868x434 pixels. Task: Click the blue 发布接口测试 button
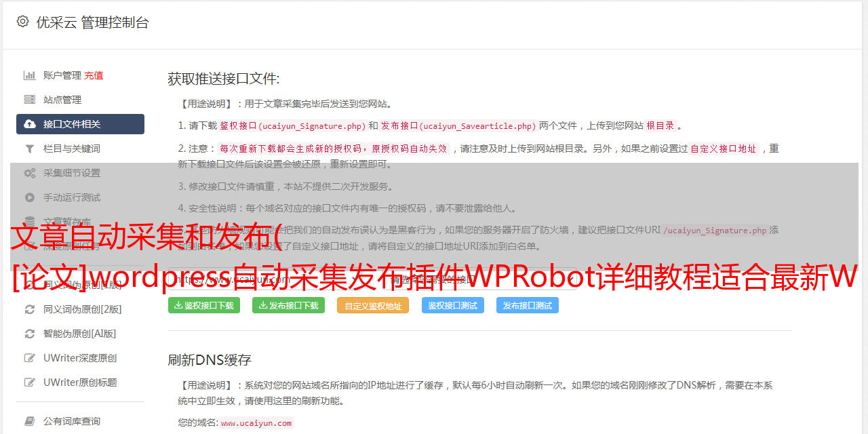528,305
